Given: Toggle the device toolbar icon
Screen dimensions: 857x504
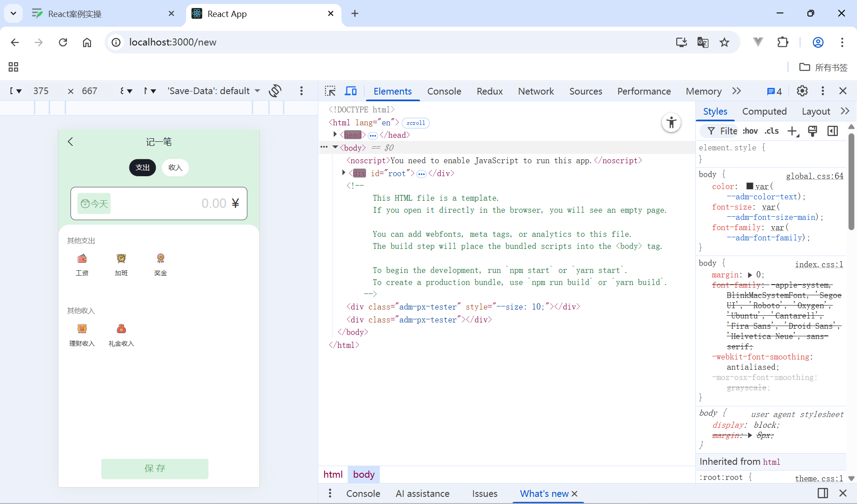Looking at the screenshot, I should [351, 91].
